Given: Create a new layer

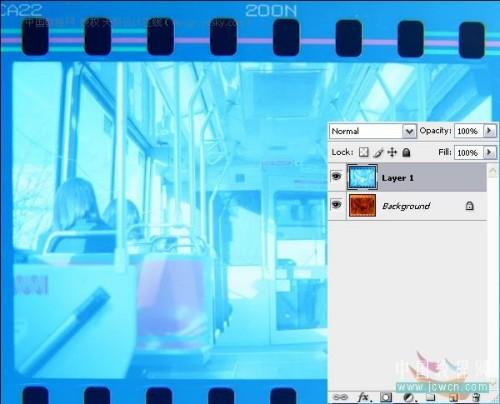Looking at the screenshot, I should click(x=453, y=397).
